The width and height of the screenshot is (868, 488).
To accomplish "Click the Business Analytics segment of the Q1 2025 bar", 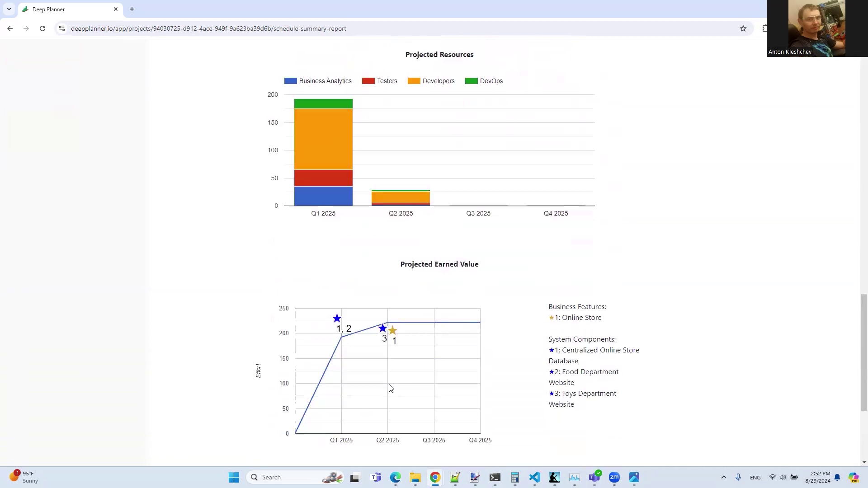I will [x=323, y=196].
